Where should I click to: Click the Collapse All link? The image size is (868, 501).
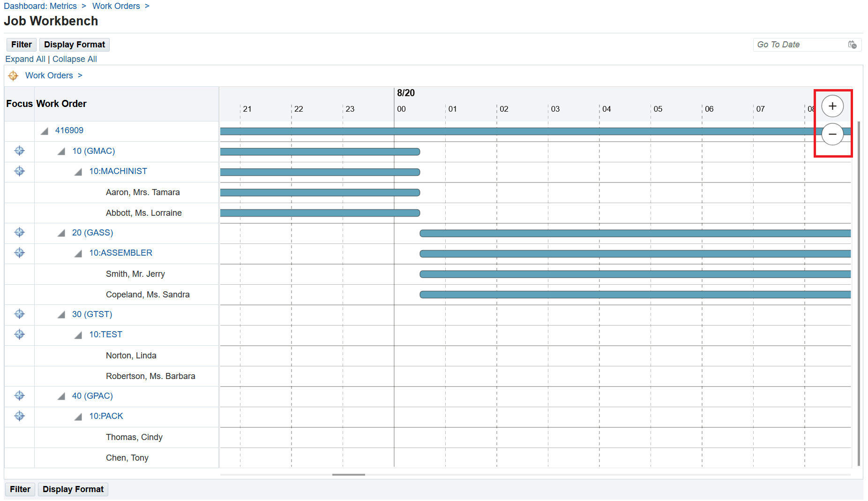pyautogui.click(x=75, y=59)
